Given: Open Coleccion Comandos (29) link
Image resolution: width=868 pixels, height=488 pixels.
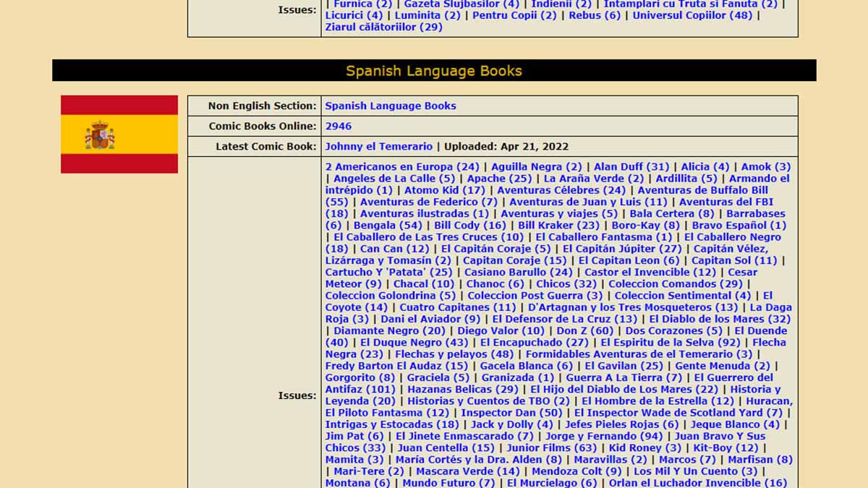Looking at the screenshot, I should click(675, 283).
